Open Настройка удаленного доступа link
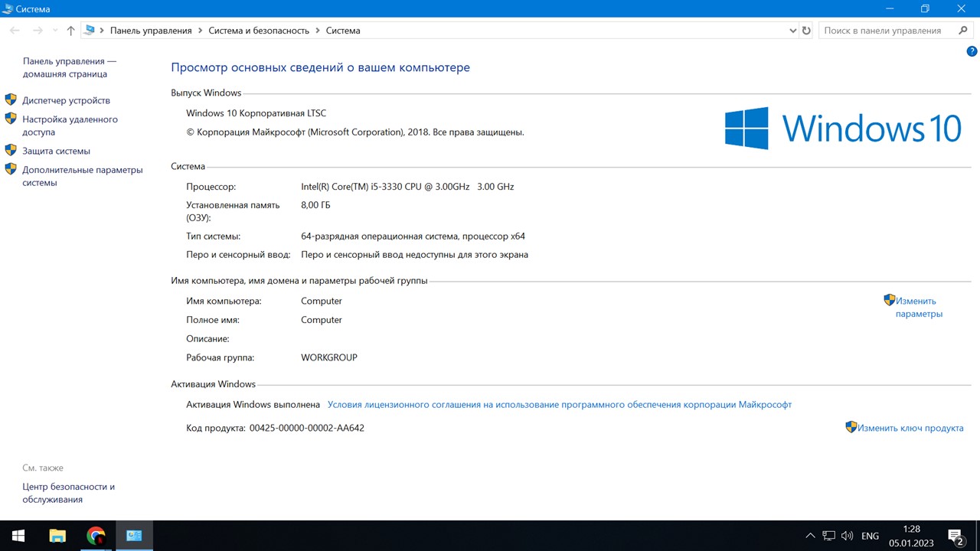This screenshot has height=551, width=980. point(70,126)
